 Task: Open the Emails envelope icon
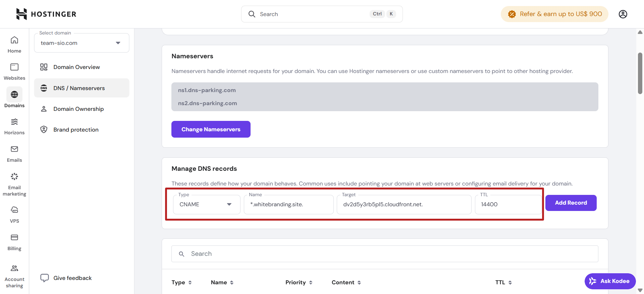click(x=14, y=149)
